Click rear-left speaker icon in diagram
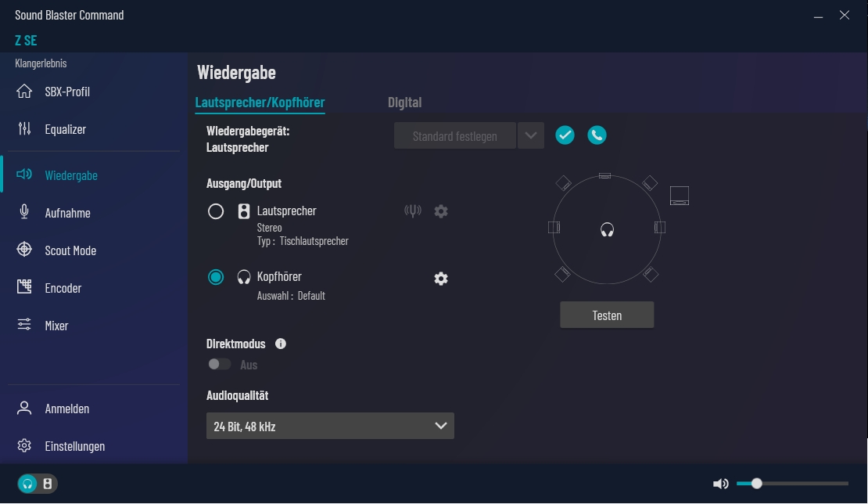The height and width of the screenshot is (504, 868). [x=562, y=274]
